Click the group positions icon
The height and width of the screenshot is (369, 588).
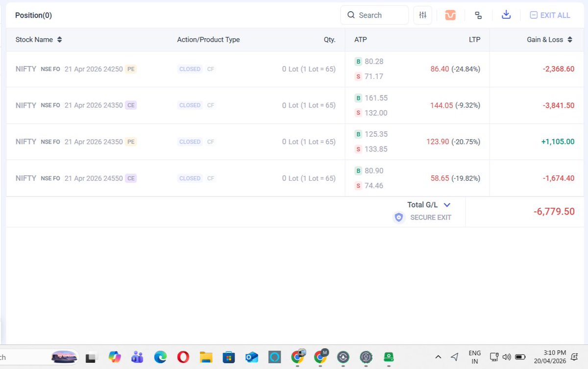pos(478,15)
